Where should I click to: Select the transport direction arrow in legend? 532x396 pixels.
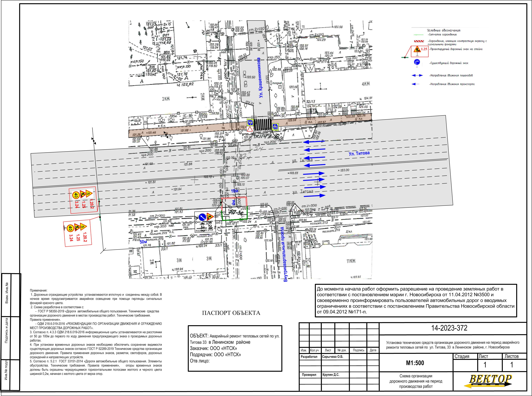pyautogui.click(x=415, y=84)
